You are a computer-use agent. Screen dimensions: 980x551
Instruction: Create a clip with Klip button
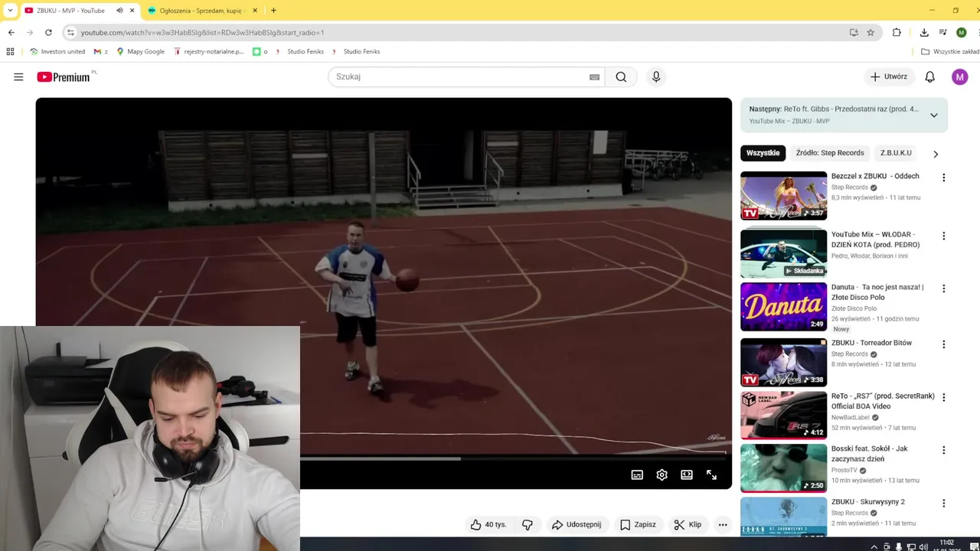[688, 524]
